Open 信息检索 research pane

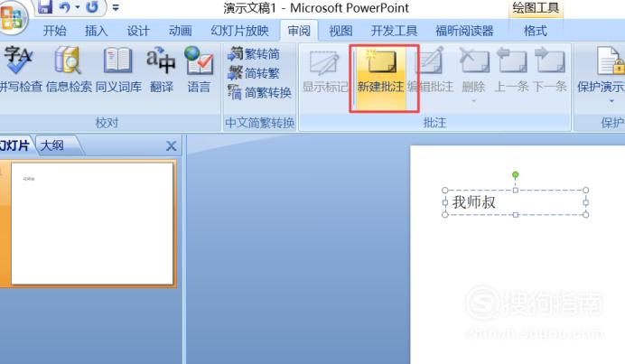pyautogui.click(x=69, y=70)
